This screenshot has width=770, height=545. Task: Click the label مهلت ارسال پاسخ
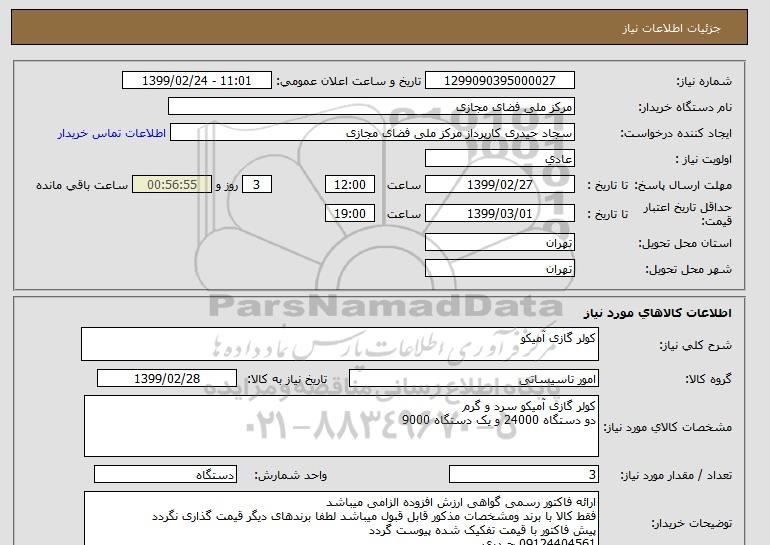point(683,185)
